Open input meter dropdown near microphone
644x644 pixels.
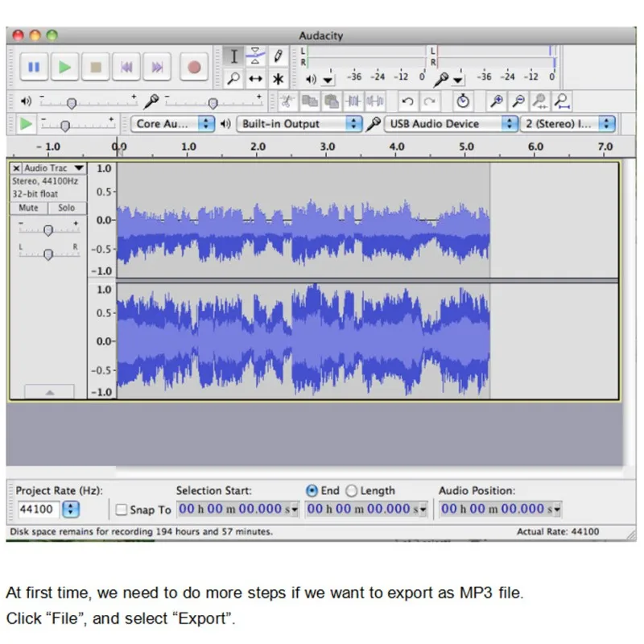457,79
